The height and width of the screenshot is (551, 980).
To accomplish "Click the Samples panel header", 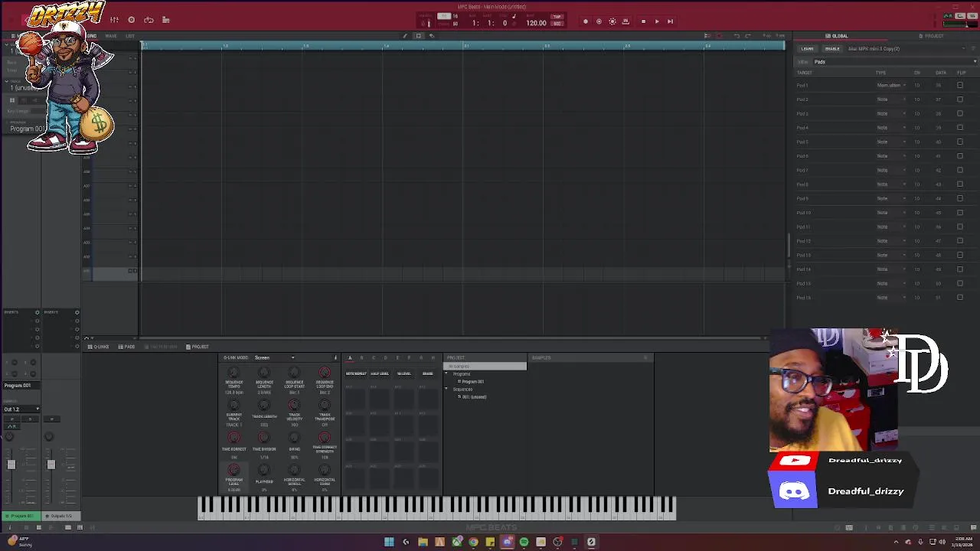I will (x=590, y=358).
